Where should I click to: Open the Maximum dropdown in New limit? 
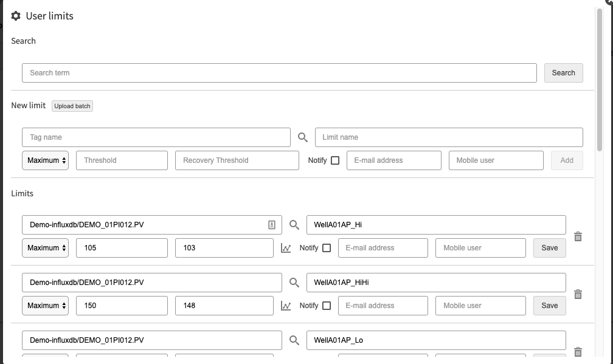46,160
